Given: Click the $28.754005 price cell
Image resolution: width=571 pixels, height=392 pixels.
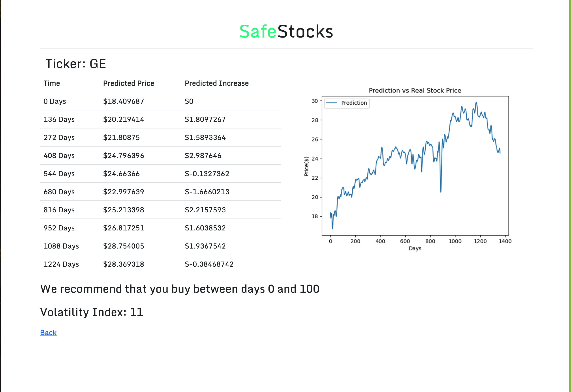Looking at the screenshot, I should coord(123,246).
